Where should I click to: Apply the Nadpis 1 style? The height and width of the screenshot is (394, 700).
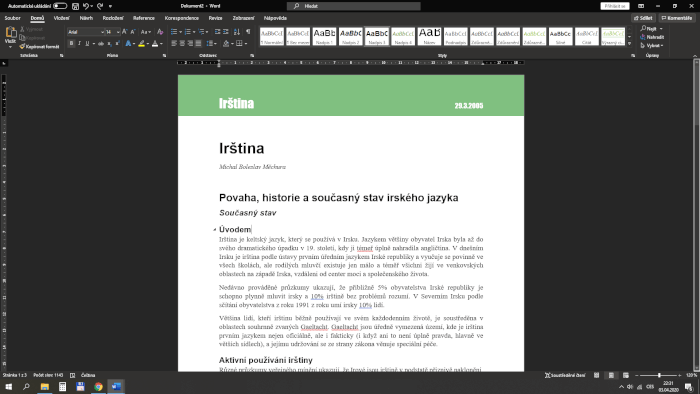tap(325, 36)
